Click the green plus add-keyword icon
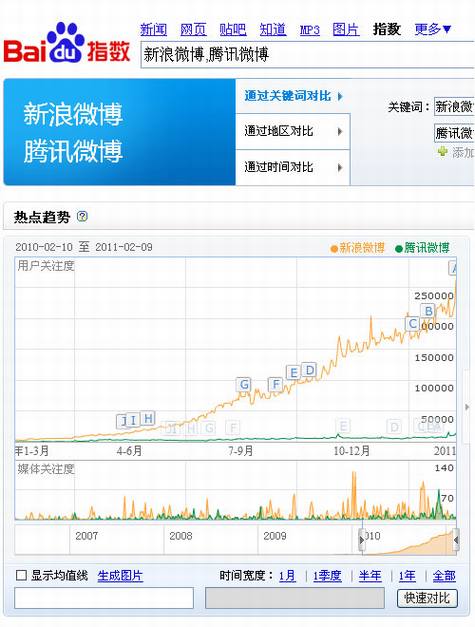The height and width of the screenshot is (627, 475). [442, 152]
